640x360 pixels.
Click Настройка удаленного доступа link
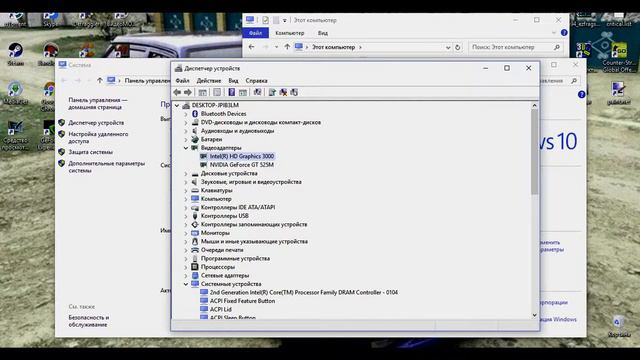(98, 138)
